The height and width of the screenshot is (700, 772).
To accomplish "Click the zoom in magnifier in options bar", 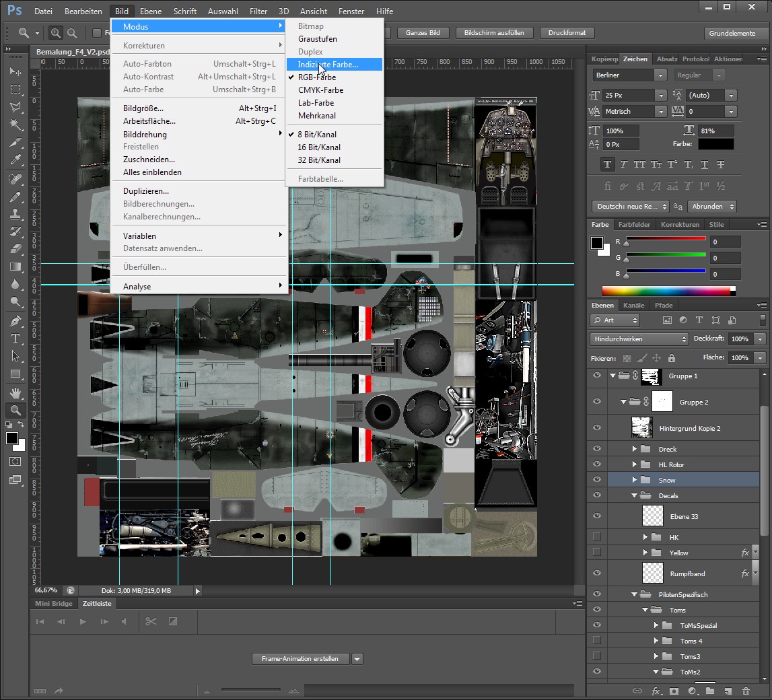I will (56, 33).
